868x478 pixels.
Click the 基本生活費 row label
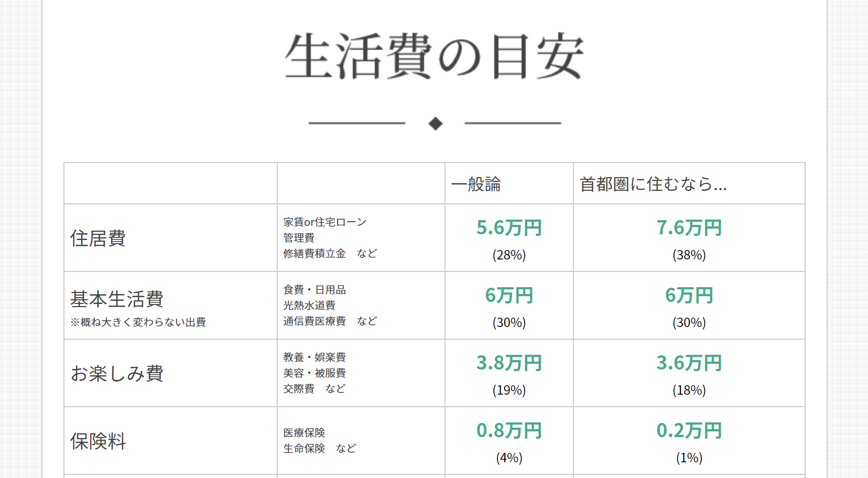(x=117, y=299)
